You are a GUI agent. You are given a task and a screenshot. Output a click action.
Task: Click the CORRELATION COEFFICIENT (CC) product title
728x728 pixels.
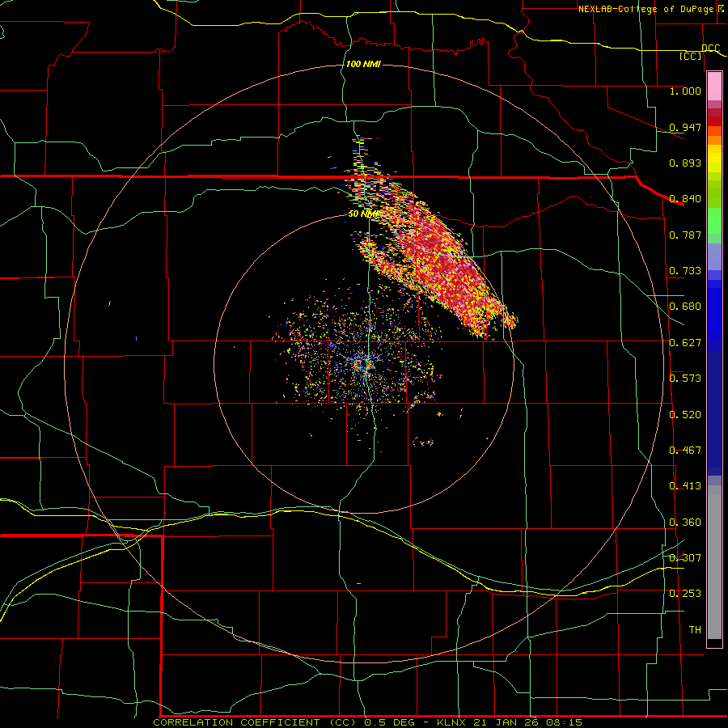point(256,722)
